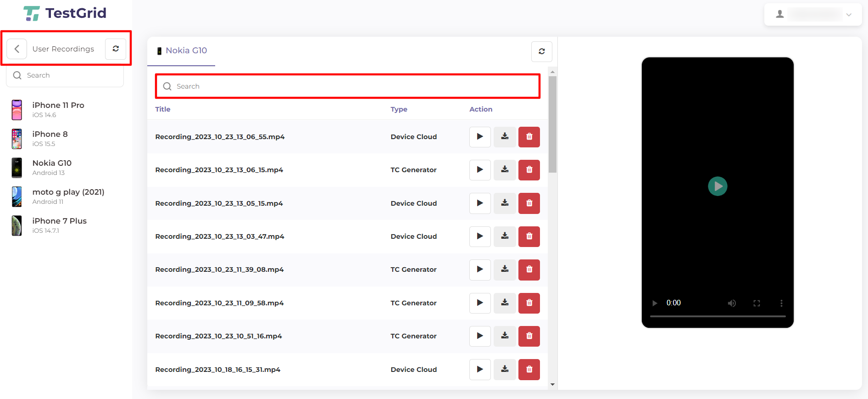This screenshot has height=399, width=868.
Task: Delete Recording_2023_10_23_13_06_55.mp4
Action: [x=529, y=137]
